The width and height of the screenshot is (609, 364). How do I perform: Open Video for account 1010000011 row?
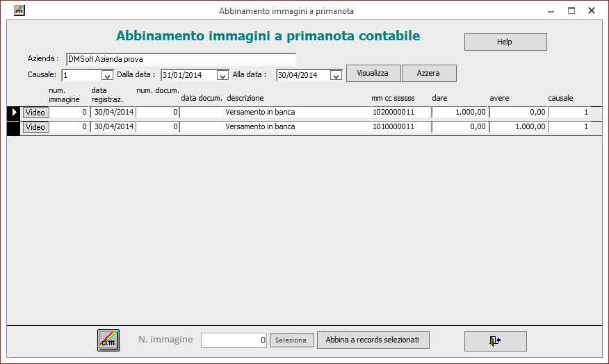tap(35, 127)
